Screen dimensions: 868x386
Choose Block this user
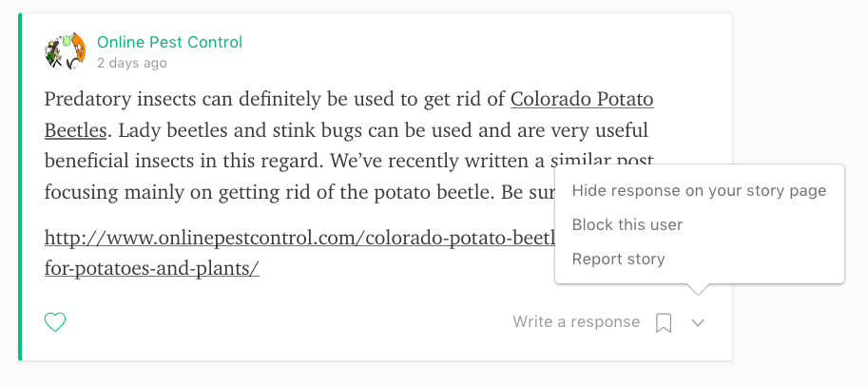point(627,225)
